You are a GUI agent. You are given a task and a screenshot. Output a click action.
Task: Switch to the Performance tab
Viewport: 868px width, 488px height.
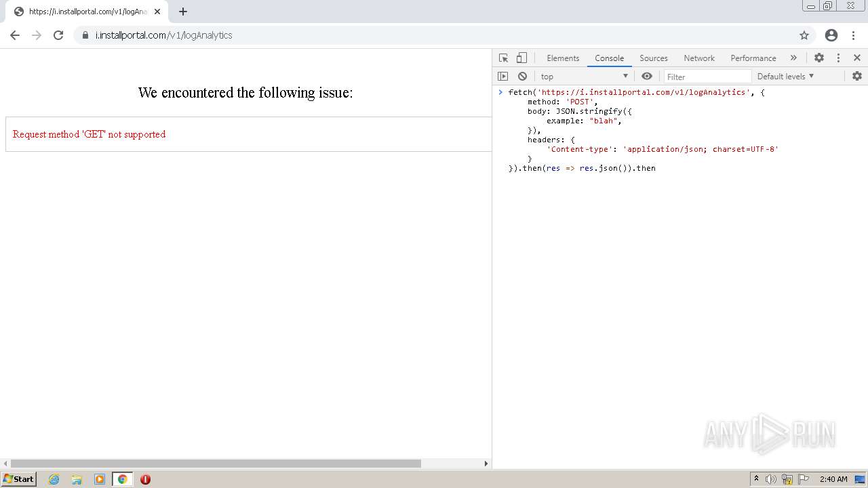coord(753,58)
